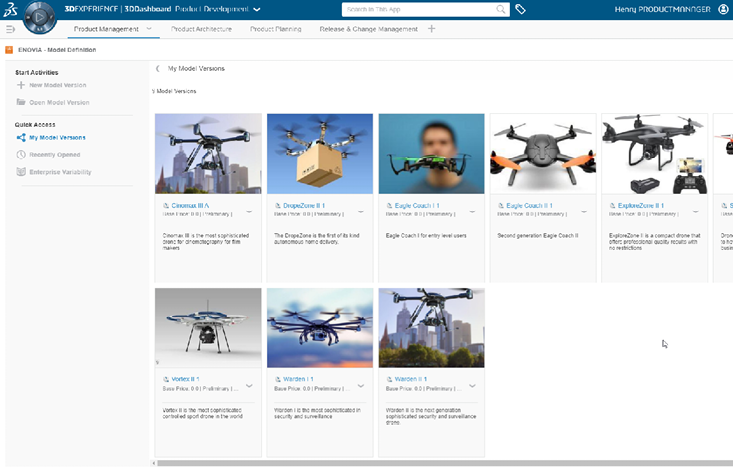Open the DropeZone II 1 title link

304,206
